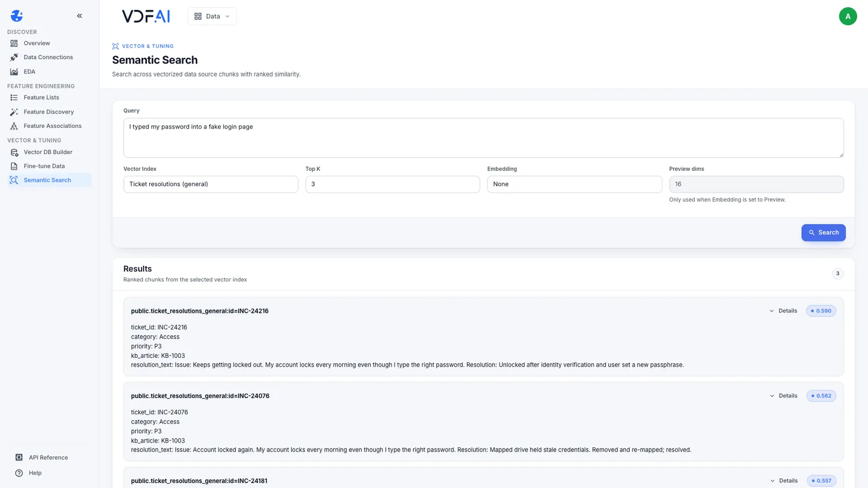Click the 0.562 similarity score badge
Viewport: 868px width, 488px height.
pyautogui.click(x=821, y=396)
